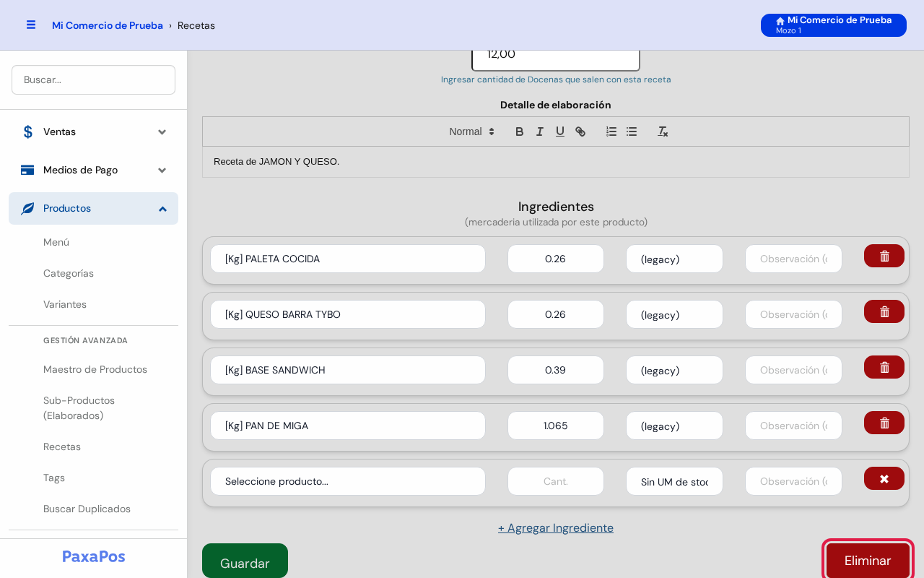
Task: Click the Medios de Pago card icon
Action: pos(27,170)
